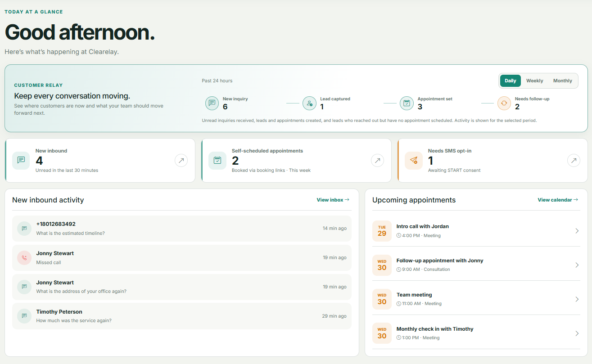Open the View inbox link

tap(333, 200)
